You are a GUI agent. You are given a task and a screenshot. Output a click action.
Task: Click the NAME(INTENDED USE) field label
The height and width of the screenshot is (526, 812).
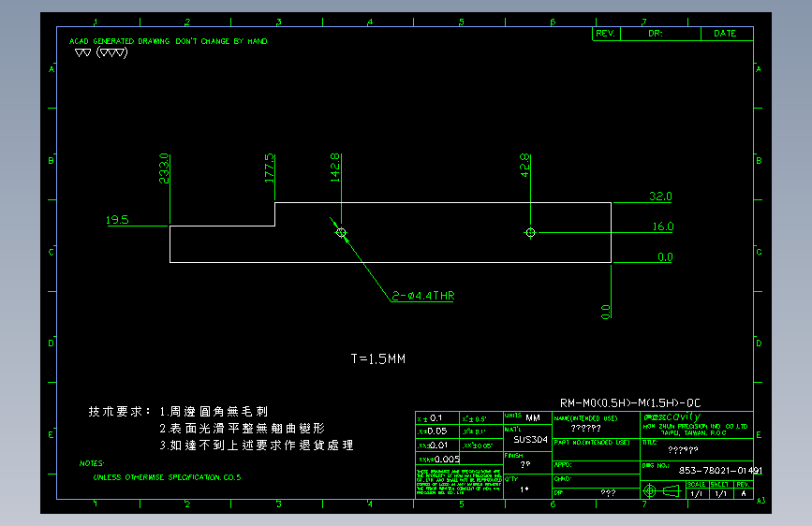tap(585, 418)
